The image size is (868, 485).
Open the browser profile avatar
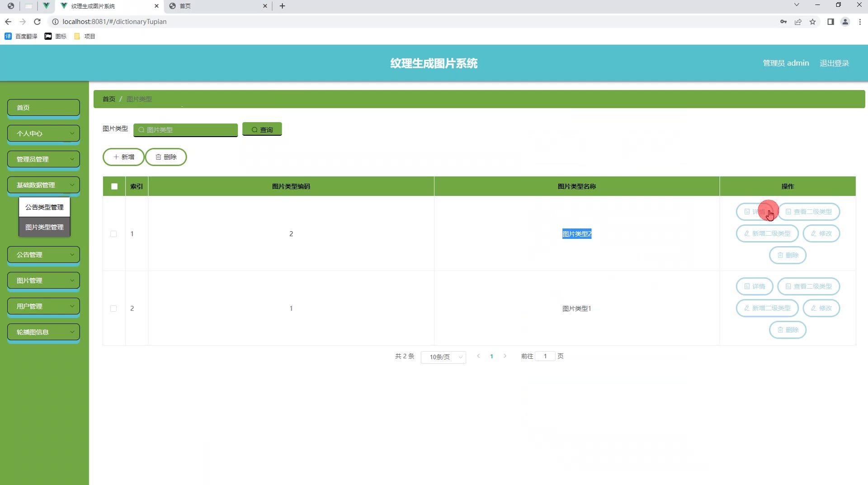point(845,22)
